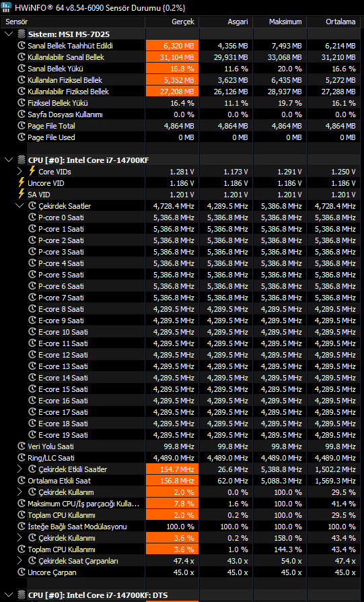Click the Asgari column header
The height and width of the screenshot is (602, 364).
pyautogui.click(x=226, y=22)
